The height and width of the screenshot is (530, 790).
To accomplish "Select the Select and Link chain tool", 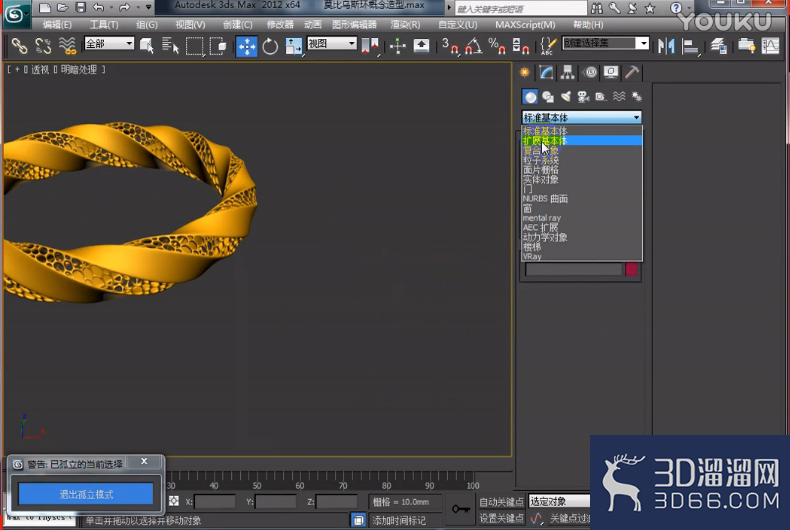I will [x=19, y=46].
